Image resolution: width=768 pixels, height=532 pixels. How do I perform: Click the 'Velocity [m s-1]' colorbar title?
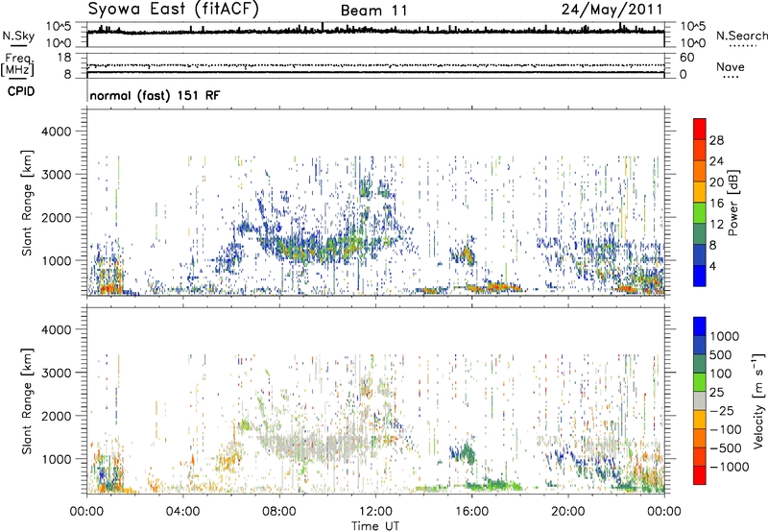(x=758, y=400)
